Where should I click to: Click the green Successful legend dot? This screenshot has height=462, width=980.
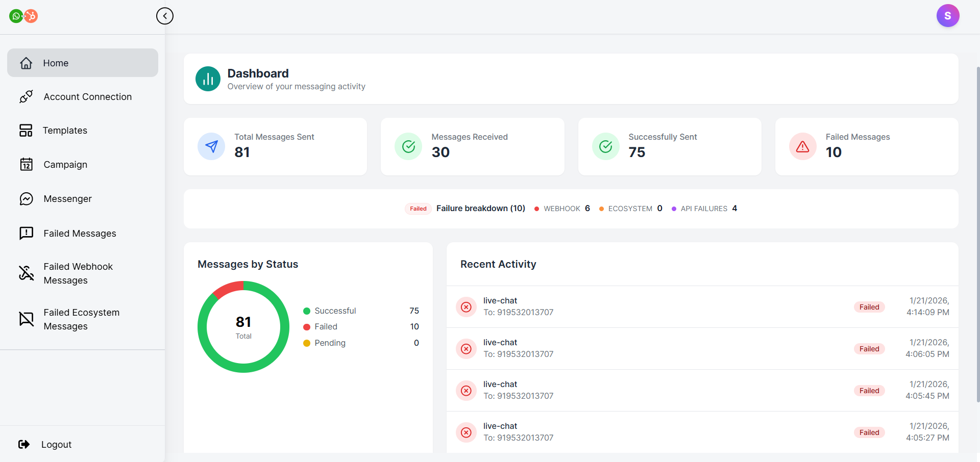click(307, 311)
